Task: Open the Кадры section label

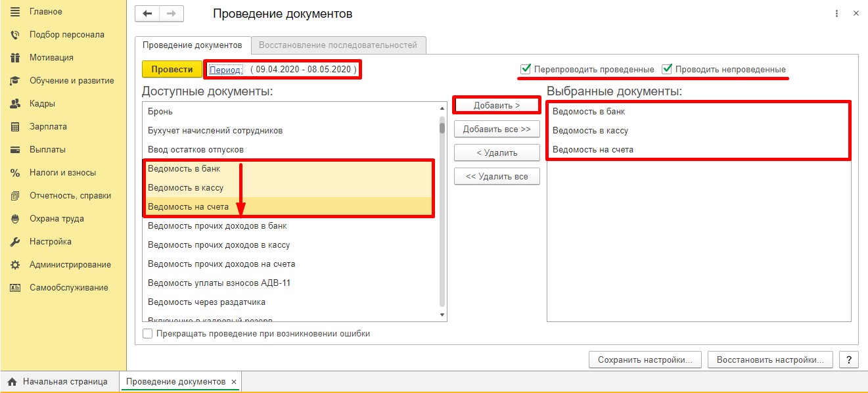Action: (x=42, y=104)
